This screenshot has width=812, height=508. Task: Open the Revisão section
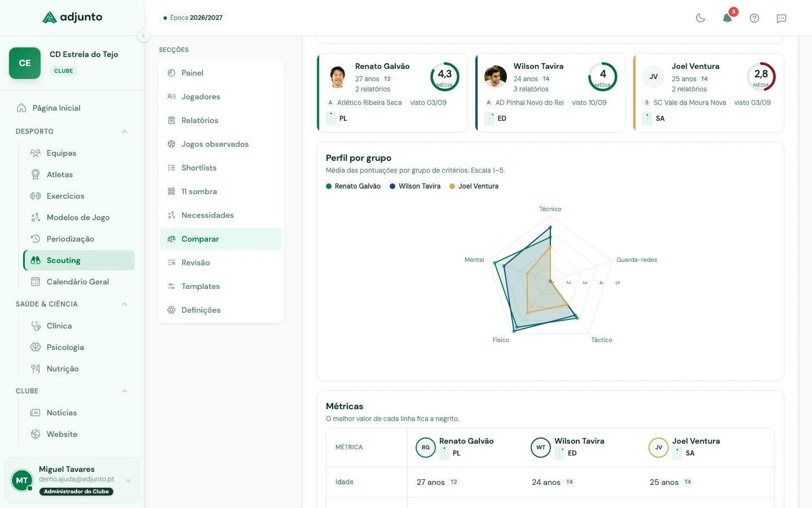click(221, 262)
